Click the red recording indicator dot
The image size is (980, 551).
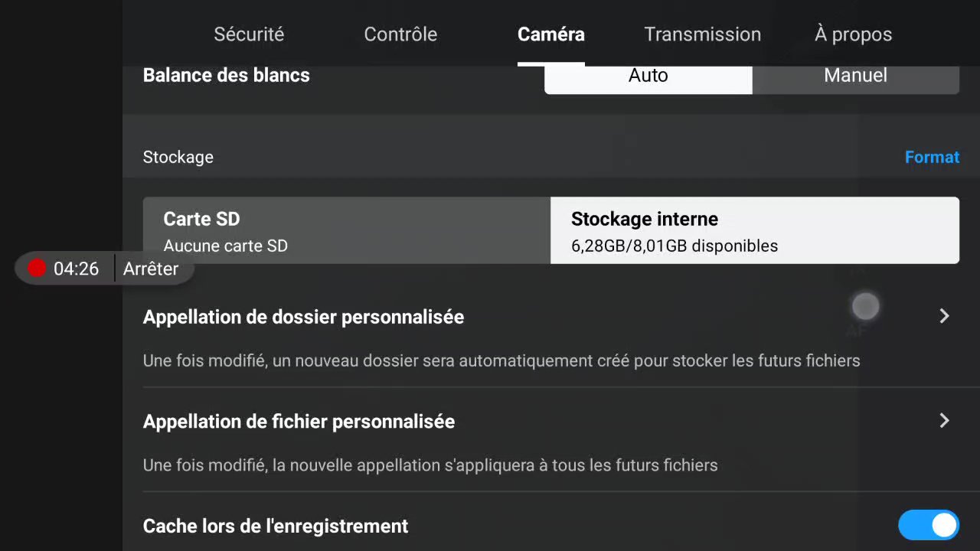[x=37, y=268]
